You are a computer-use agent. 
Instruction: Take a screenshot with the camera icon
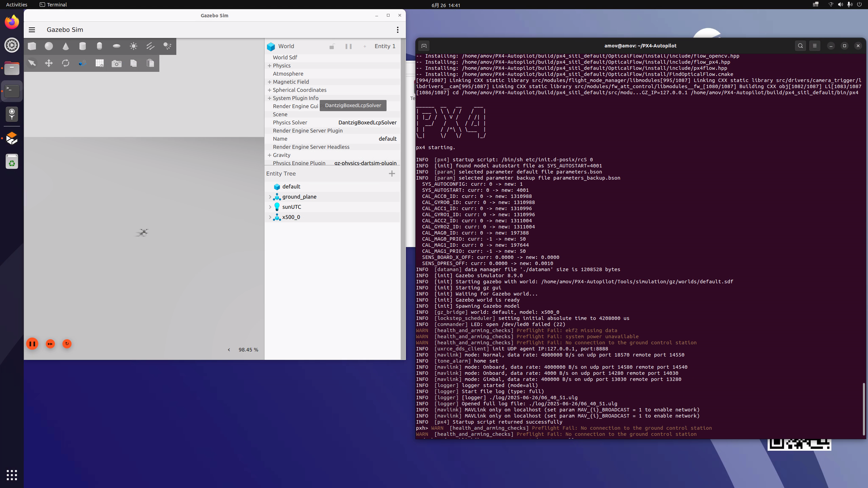click(x=117, y=63)
